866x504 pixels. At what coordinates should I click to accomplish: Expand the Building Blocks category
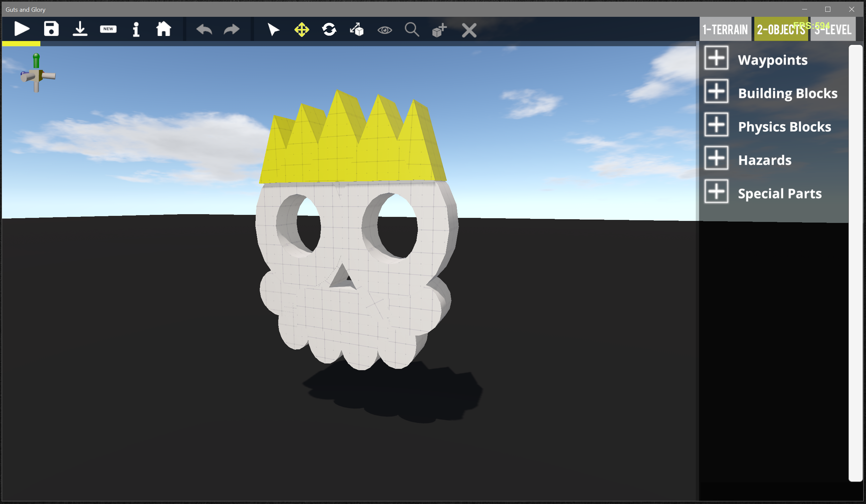717,91
